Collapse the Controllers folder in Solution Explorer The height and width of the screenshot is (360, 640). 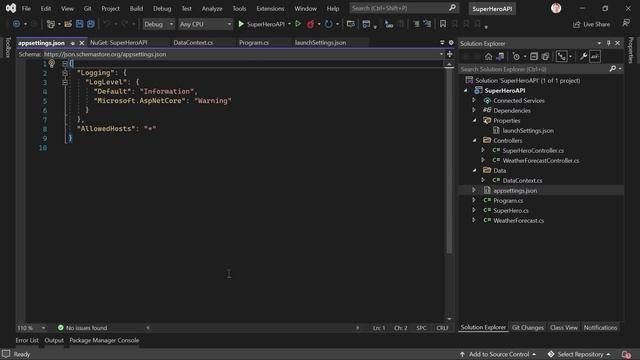tap(474, 140)
